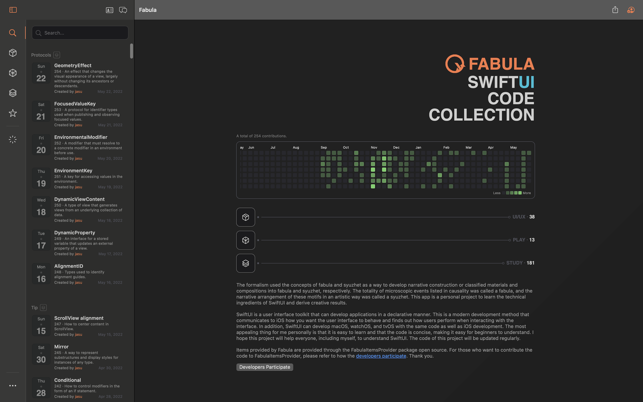Click the loading spinner icon in the sidebar
The height and width of the screenshot is (402, 643).
(13, 139)
